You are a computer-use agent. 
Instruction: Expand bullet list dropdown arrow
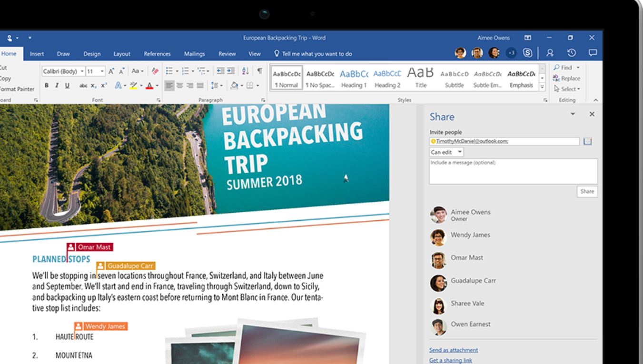pos(177,71)
